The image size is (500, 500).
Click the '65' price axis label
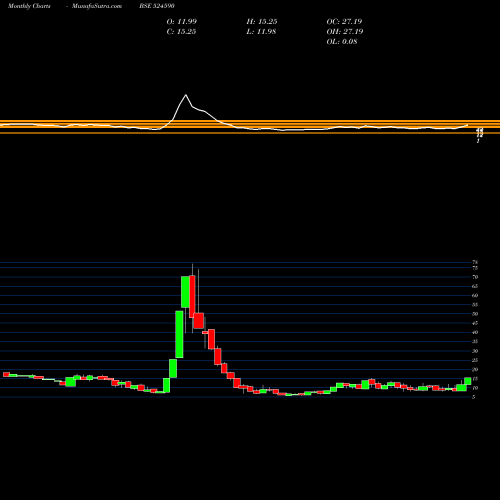(x=475, y=286)
